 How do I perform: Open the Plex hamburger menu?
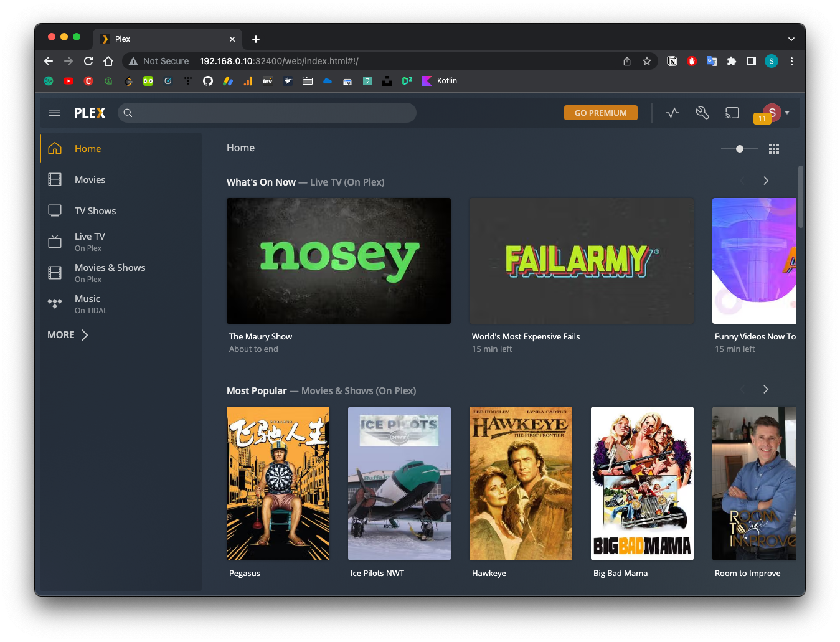[55, 113]
